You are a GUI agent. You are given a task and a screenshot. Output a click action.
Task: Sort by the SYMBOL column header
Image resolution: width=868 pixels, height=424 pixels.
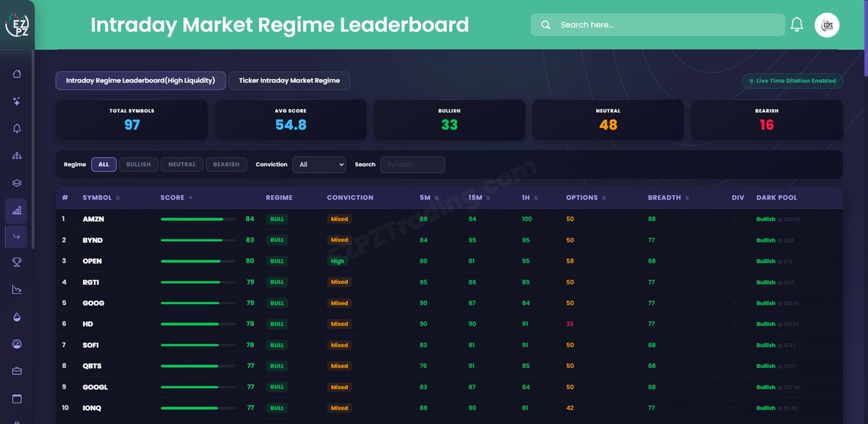[x=101, y=198]
